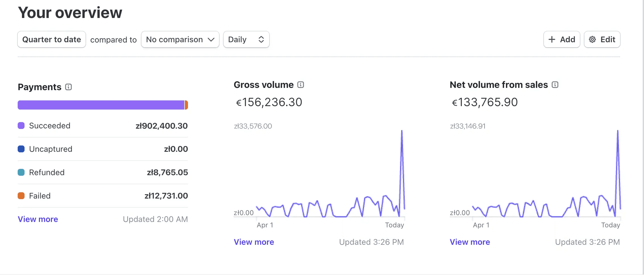Click the chevron on No comparison
The height and width of the screenshot is (275, 644).
coord(211,39)
